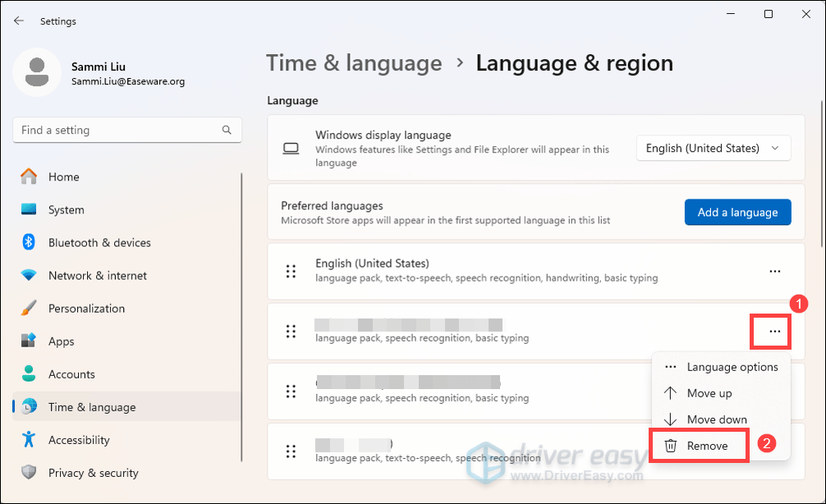
Task: Choose Move up in the context menu
Action: click(x=709, y=393)
